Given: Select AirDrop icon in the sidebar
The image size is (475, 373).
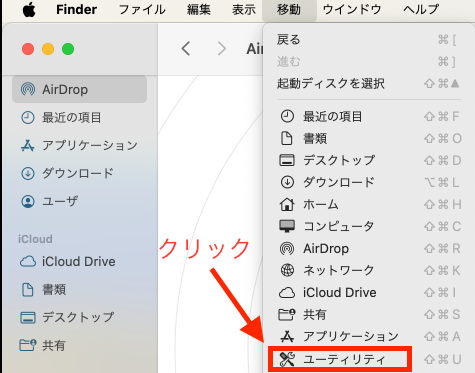Looking at the screenshot, I should click(x=28, y=89).
